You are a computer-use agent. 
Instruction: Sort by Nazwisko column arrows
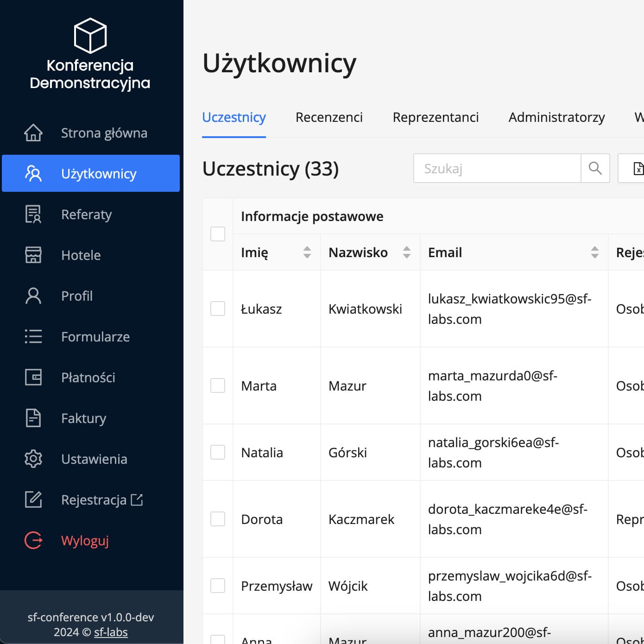point(407,252)
